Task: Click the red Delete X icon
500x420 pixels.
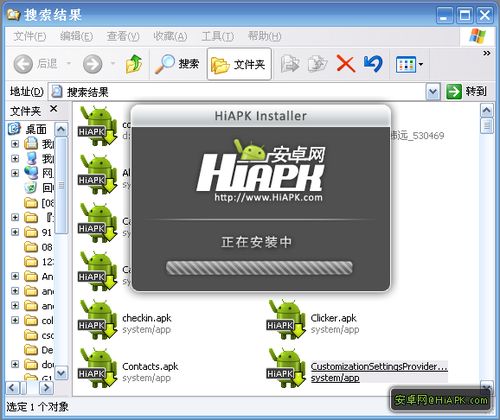Action: click(x=345, y=64)
